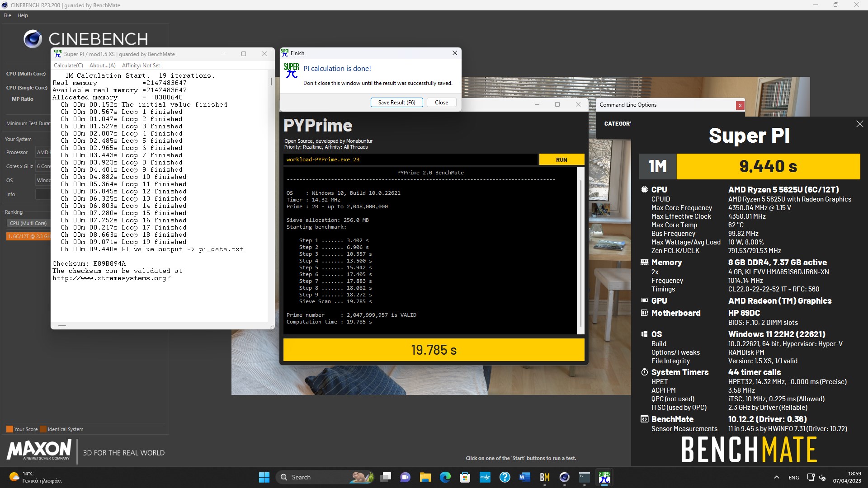868x488 pixels.
Task: Click the network status tray icon
Action: (x=811, y=477)
